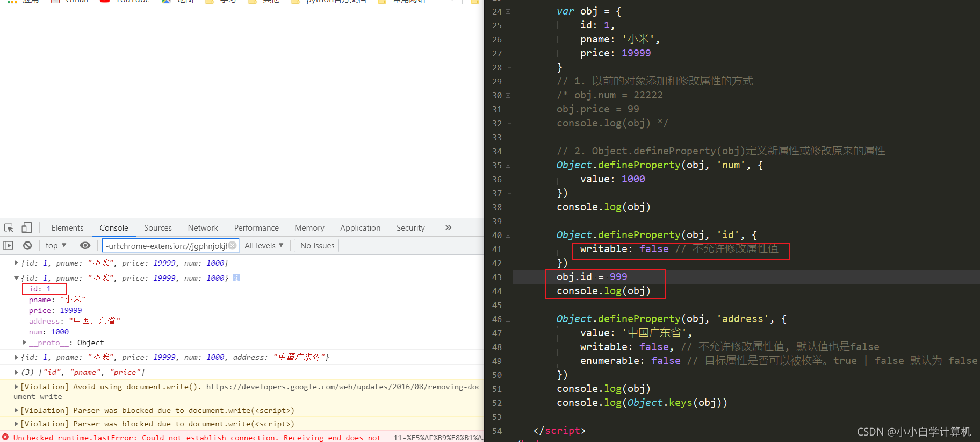Click the red error icon at console bottom
The width and height of the screenshot is (980, 442).
pyautogui.click(x=5, y=437)
